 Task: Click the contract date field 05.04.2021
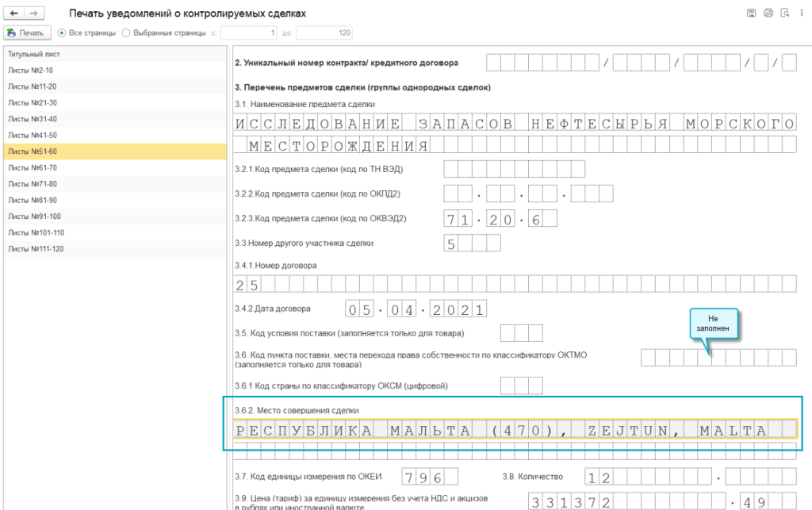[x=416, y=309]
